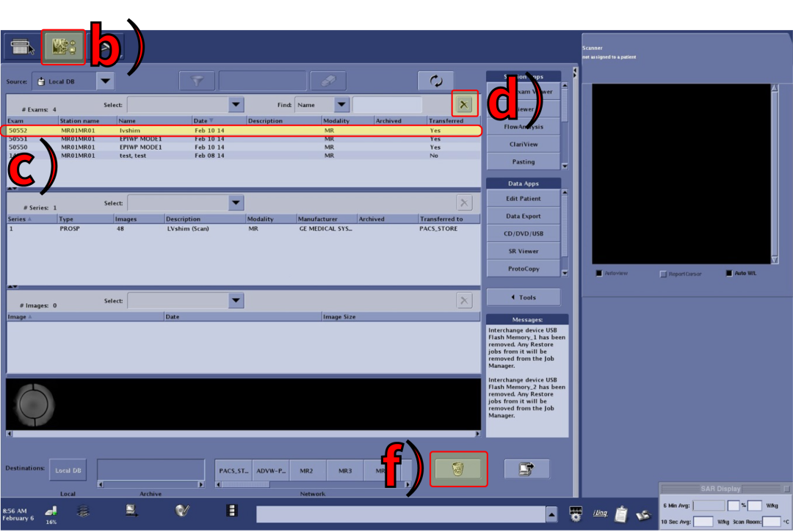Click the images list X button
Image resolution: width=793 pixels, height=532 pixels.
coord(464,301)
